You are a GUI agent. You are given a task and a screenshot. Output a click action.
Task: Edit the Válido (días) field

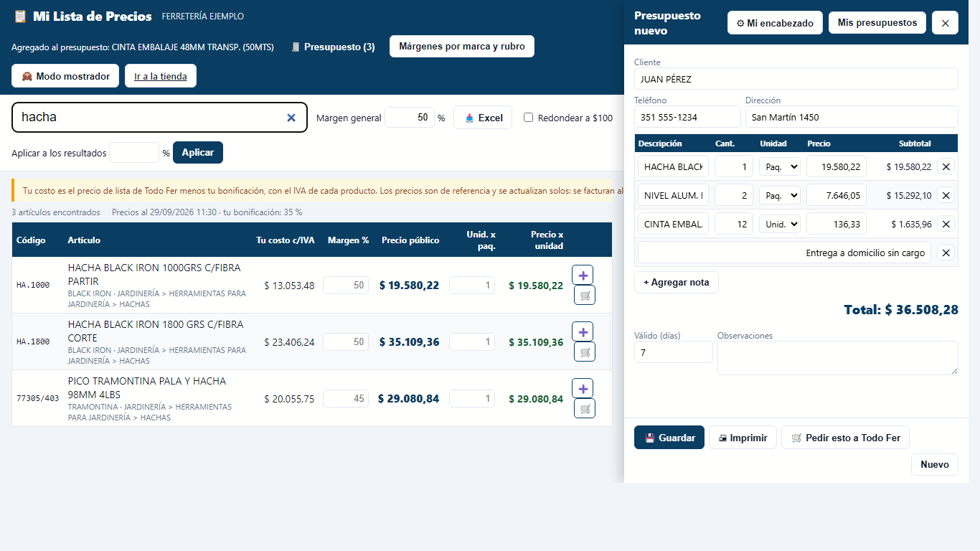(x=674, y=352)
